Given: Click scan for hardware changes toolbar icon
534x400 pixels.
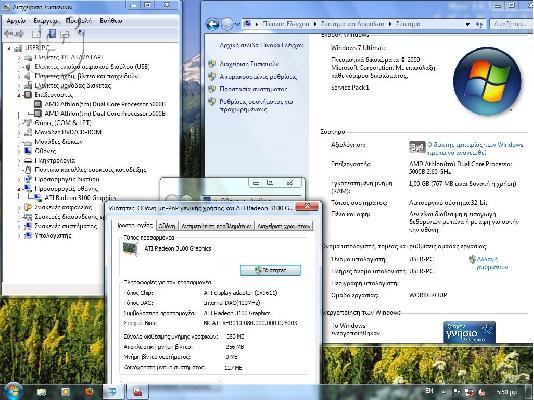Looking at the screenshot, I should coord(81,33).
